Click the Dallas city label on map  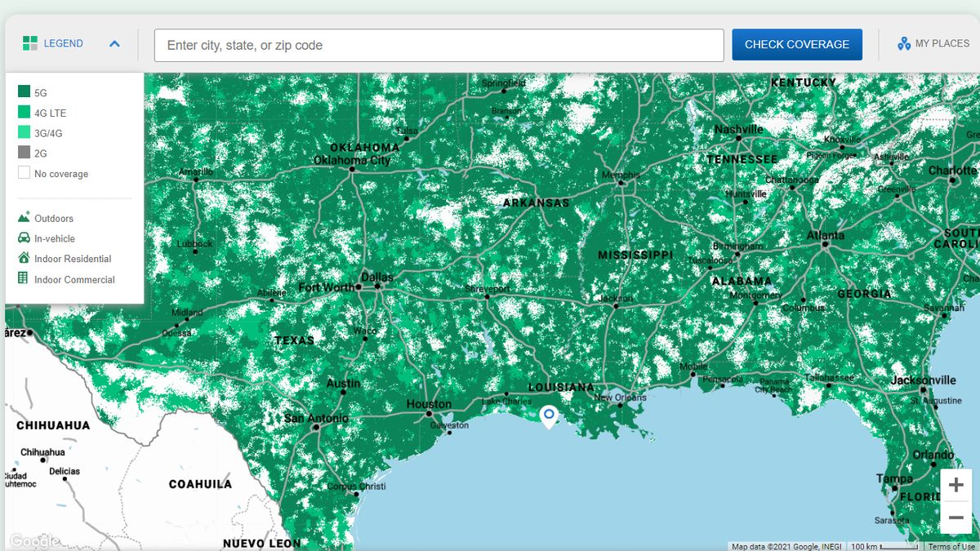pyautogui.click(x=377, y=278)
